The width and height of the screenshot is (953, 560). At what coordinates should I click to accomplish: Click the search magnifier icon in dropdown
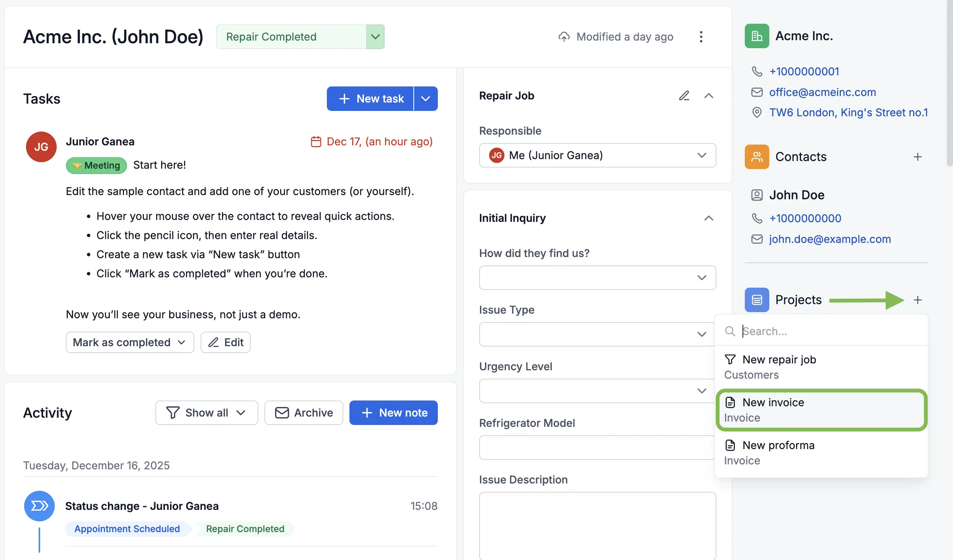coord(730,331)
